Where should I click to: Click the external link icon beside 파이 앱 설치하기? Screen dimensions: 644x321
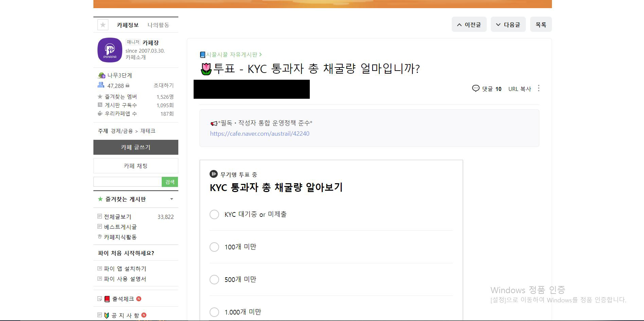pyautogui.click(x=100, y=268)
